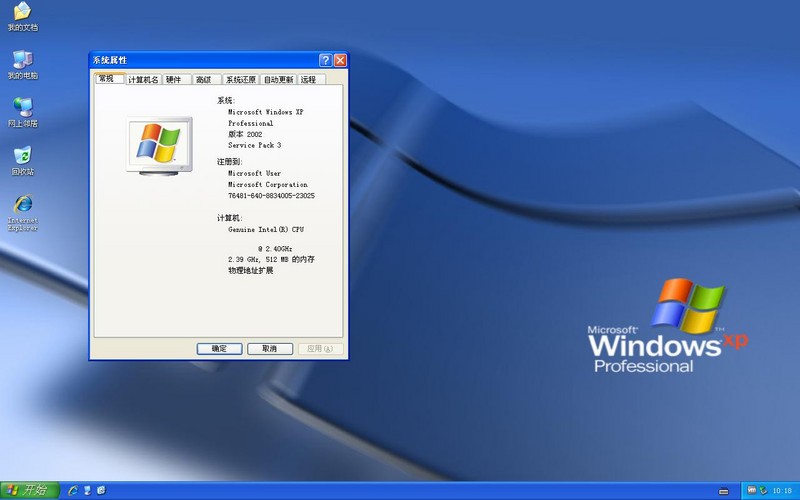The image size is (800, 500).
Task: Click the product ID 76481-640-8834005-23025
Action: [x=271, y=195]
